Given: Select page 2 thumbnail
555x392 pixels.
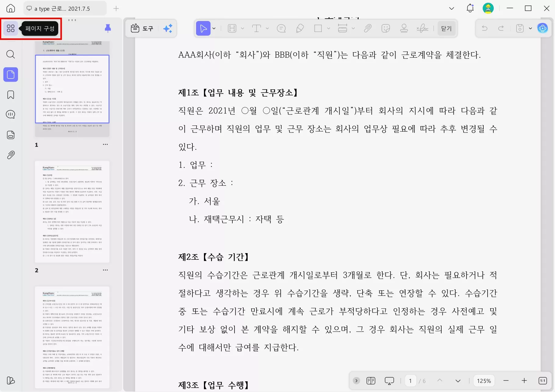Looking at the screenshot, I should pos(72,211).
